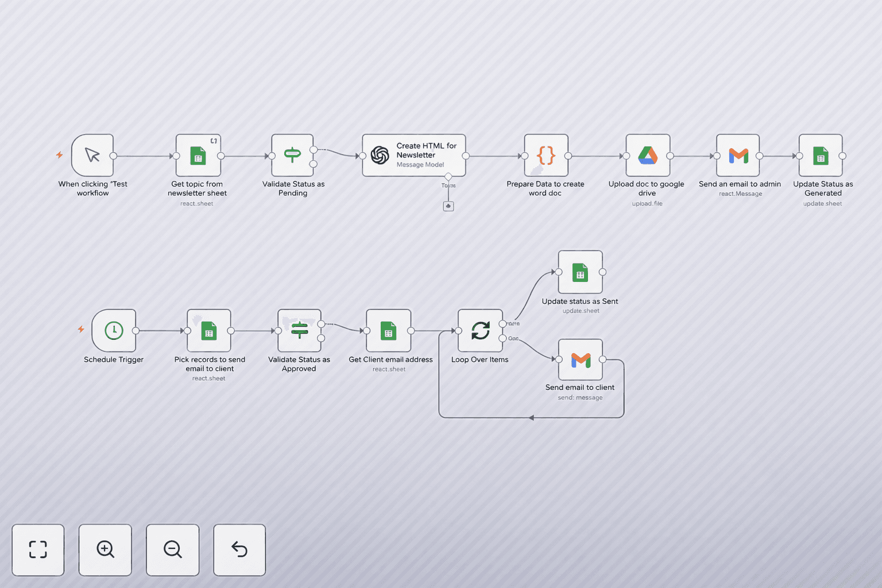
Task: Zoom out of the canvas
Action: [x=172, y=550]
